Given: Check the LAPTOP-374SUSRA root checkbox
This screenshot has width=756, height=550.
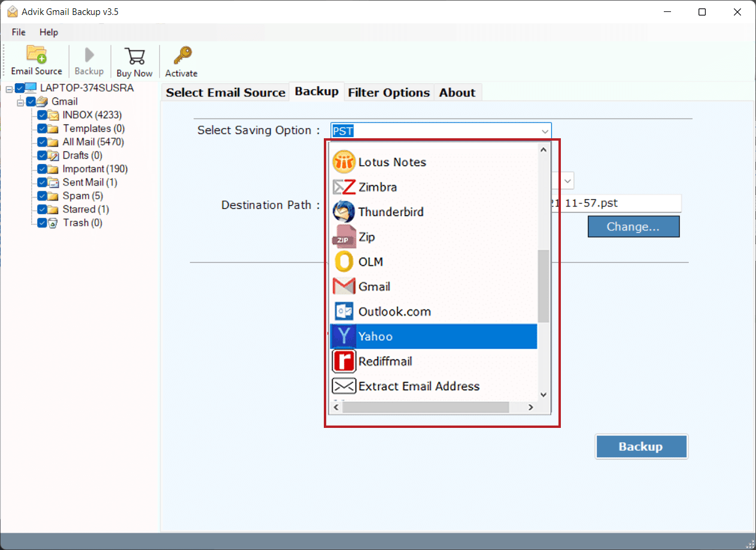Looking at the screenshot, I should [x=20, y=88].
